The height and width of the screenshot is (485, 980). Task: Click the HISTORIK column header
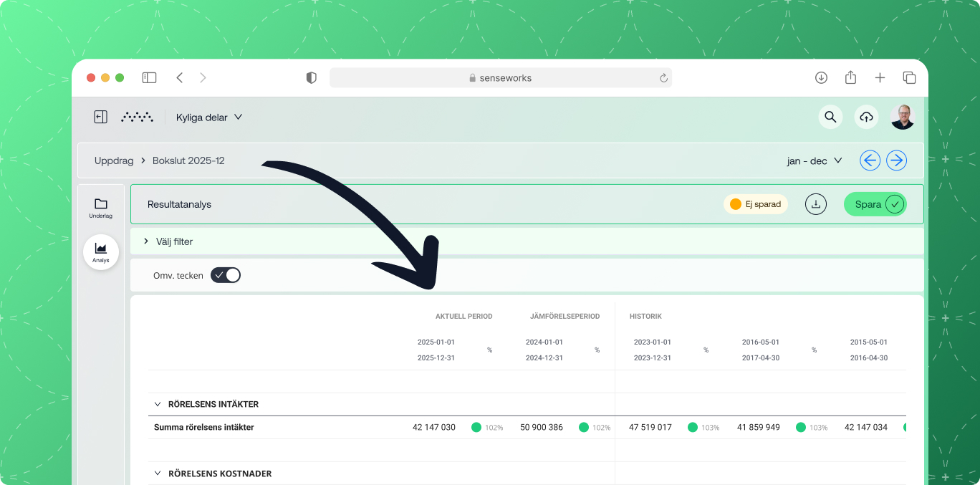coord(645,316)
